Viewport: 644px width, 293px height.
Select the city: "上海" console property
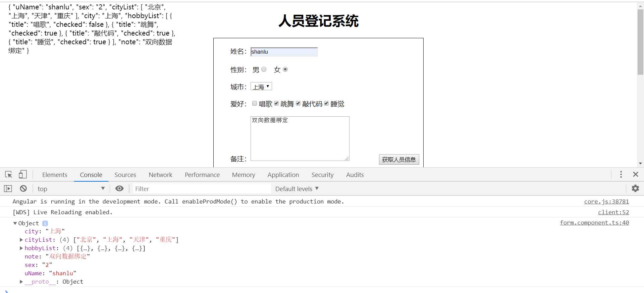click(45, 231)
